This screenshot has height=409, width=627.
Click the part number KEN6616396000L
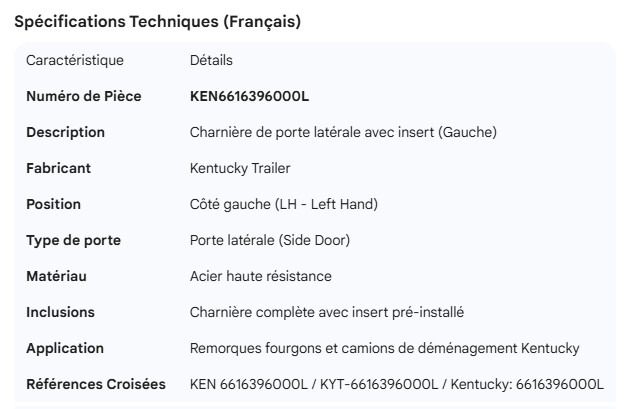pyautogui.click(x=249, y=96)
